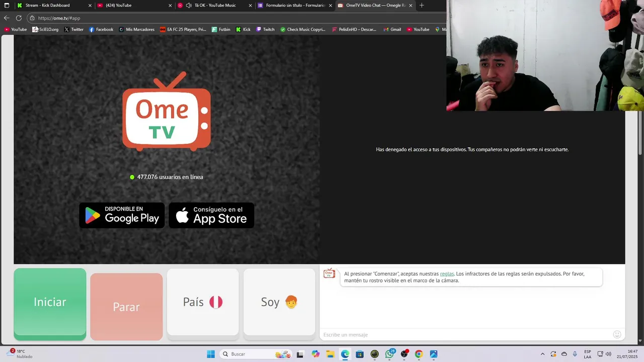This screenshot has height=362, width=644.
Task: Click the address bar showing https://ome.tv/#app
Action: click(236, 18)
